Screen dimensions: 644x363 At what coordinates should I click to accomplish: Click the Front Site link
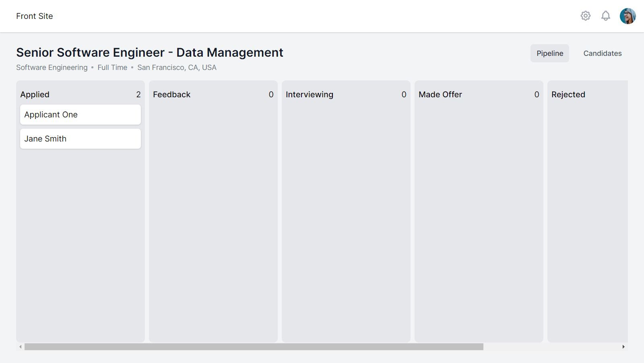(34, 16)
